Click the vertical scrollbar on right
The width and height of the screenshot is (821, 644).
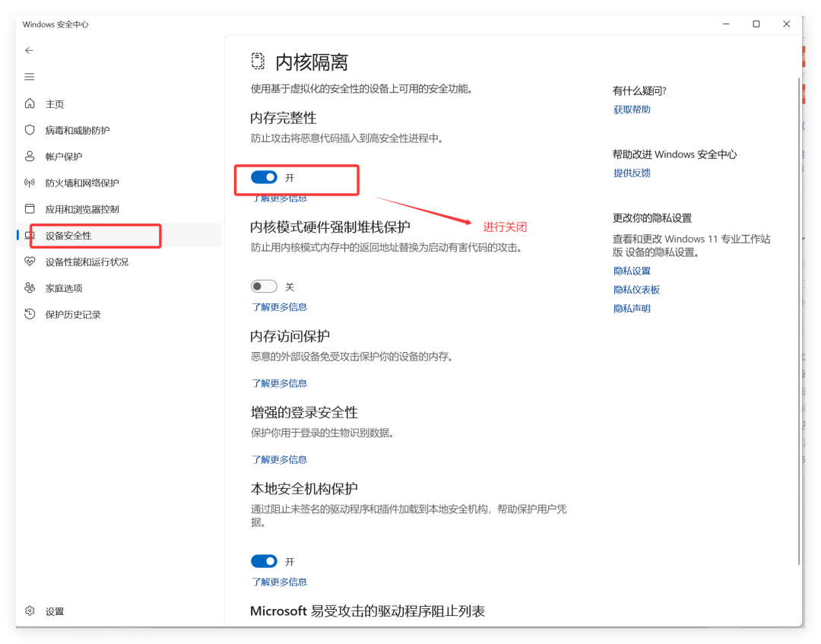point(798,320)
